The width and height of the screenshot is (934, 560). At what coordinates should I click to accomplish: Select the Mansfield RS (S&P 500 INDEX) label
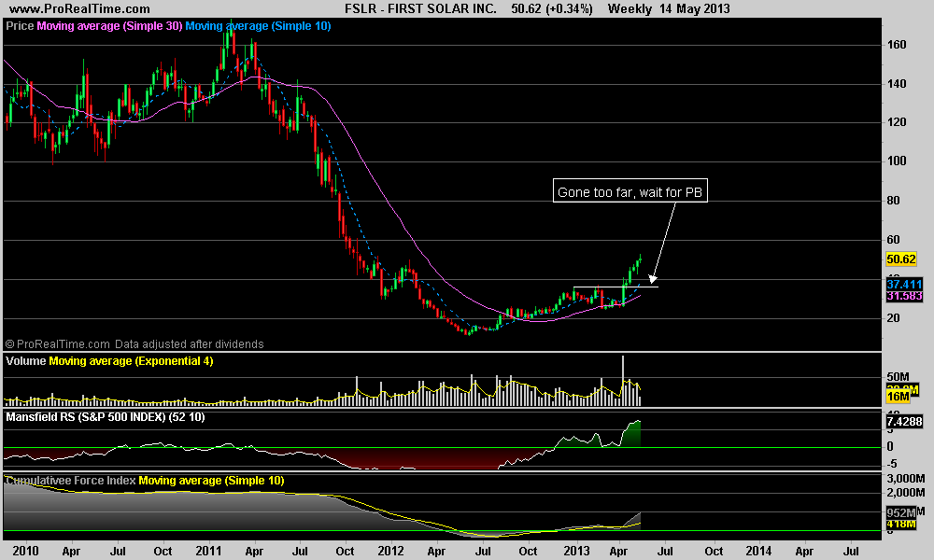coord(106,417)
